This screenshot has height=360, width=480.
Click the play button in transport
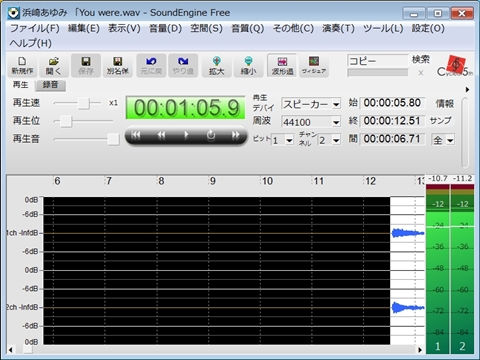pyautogui.click(x=186, y=135)
